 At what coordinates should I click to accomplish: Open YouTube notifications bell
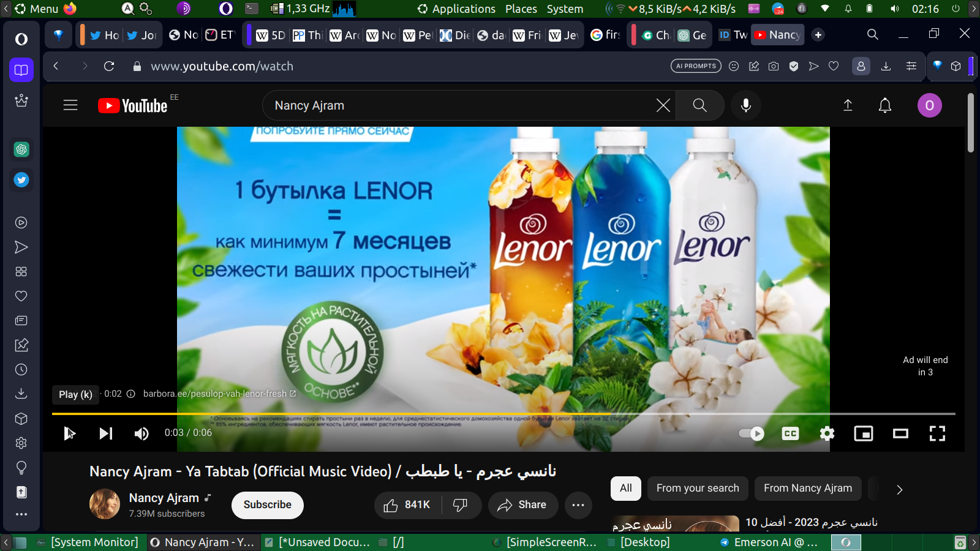[885, 105]
